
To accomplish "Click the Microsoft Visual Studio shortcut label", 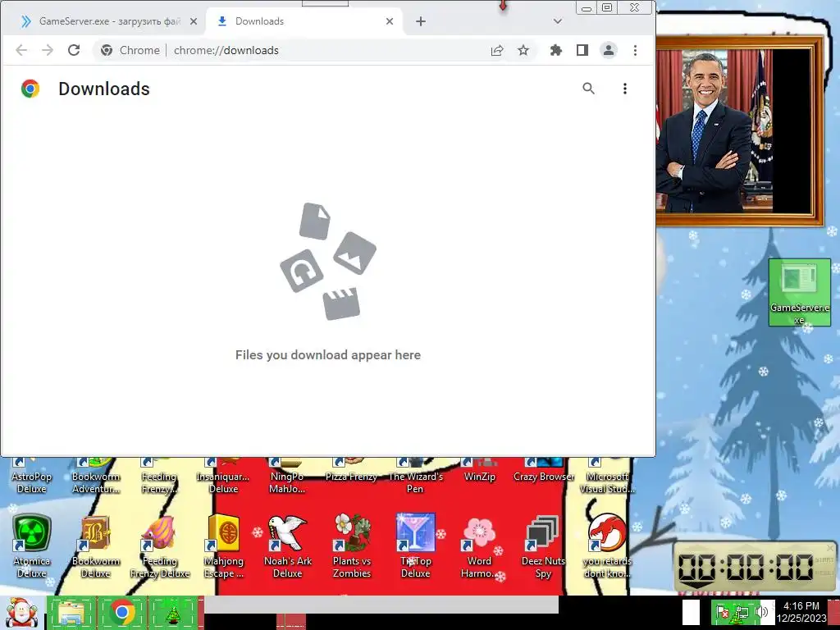I will coord(608,482).
